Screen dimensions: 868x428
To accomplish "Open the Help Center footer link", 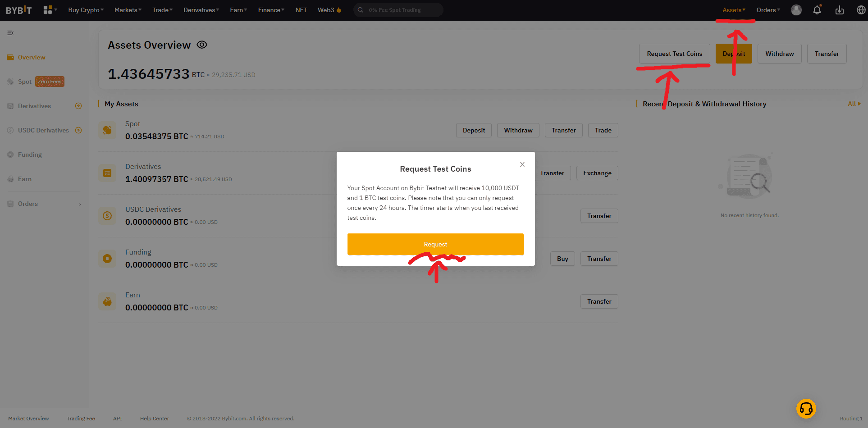I will pos(154,419).
